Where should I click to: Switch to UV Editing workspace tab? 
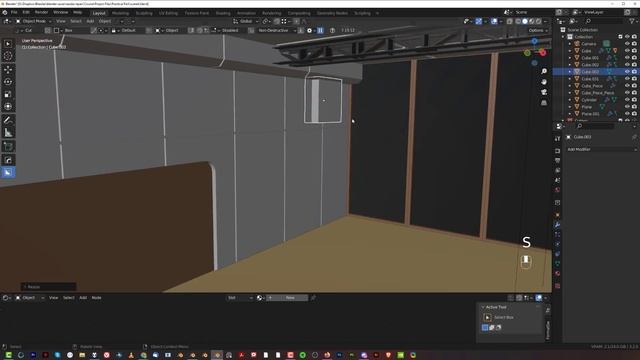[168, 13]
